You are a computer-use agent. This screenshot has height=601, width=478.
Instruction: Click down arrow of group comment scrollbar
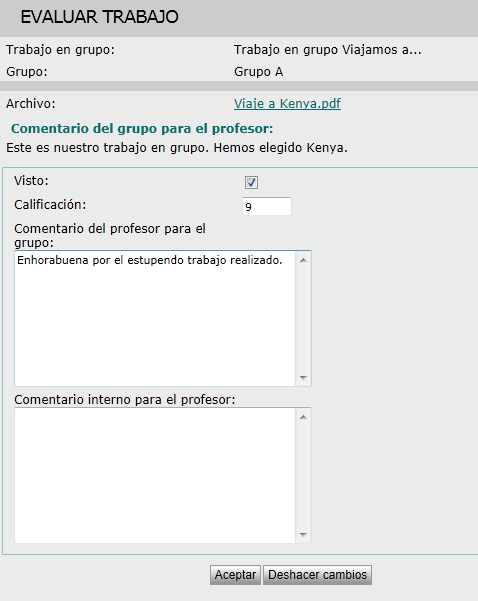[303, 378]
